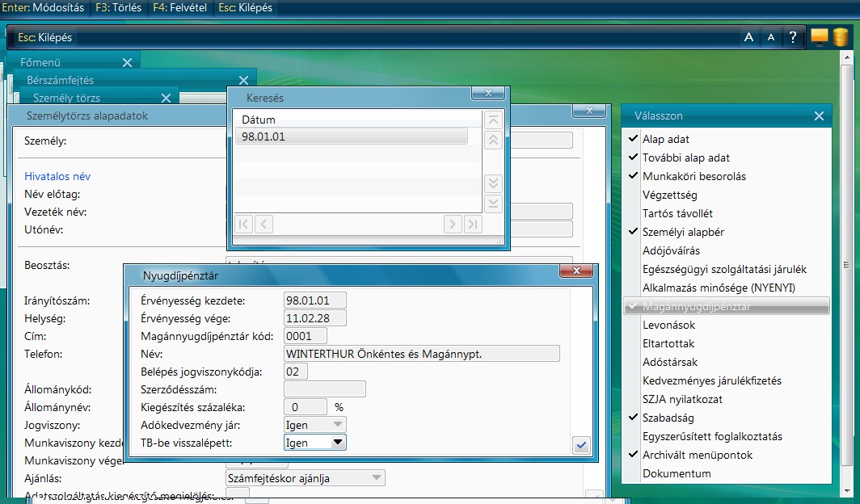Select Adójóváírás menu item

(726, 251)
